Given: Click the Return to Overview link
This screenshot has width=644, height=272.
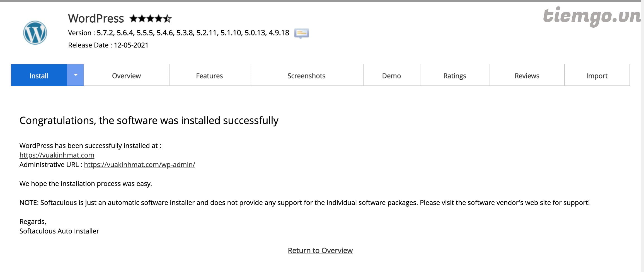Looking at the screenshot, I should point(320,250).
